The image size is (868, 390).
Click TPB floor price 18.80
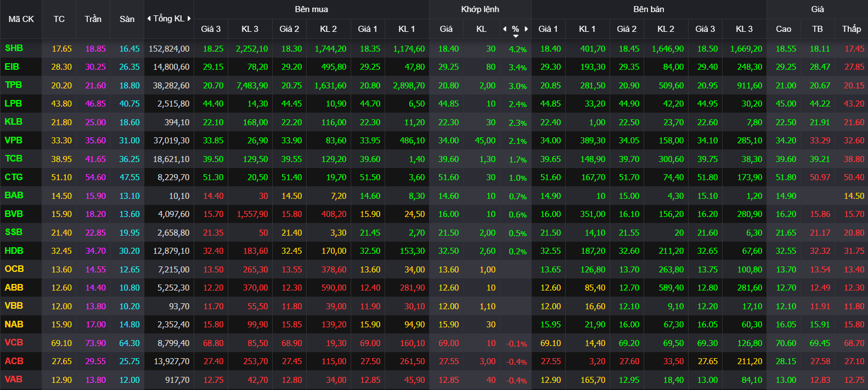click(x=129, y=86)
